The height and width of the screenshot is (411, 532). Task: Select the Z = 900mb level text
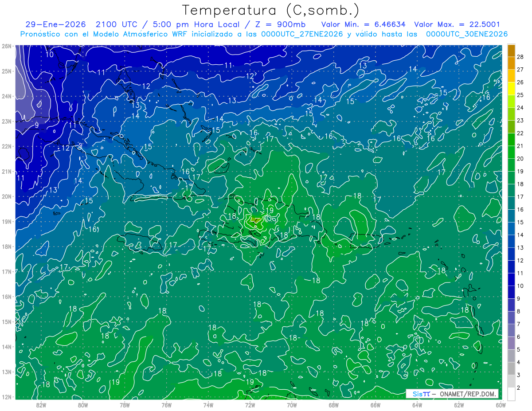click(x=280, y=24)
